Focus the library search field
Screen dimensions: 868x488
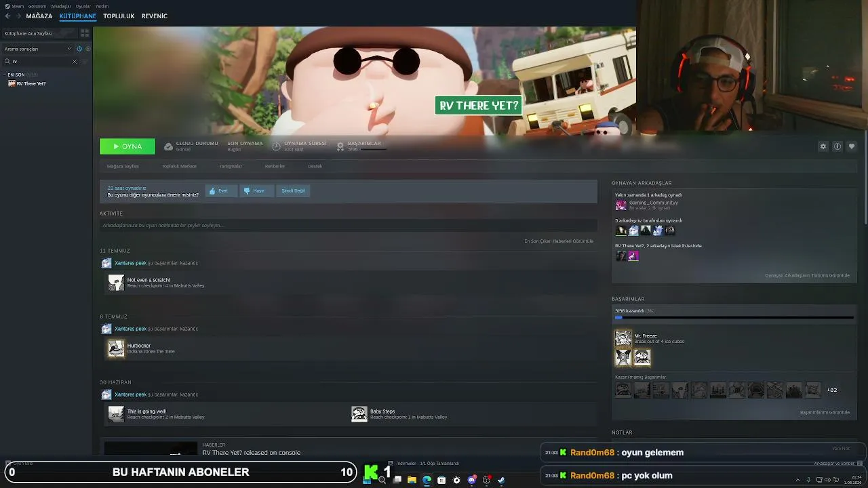click(41, 62)
